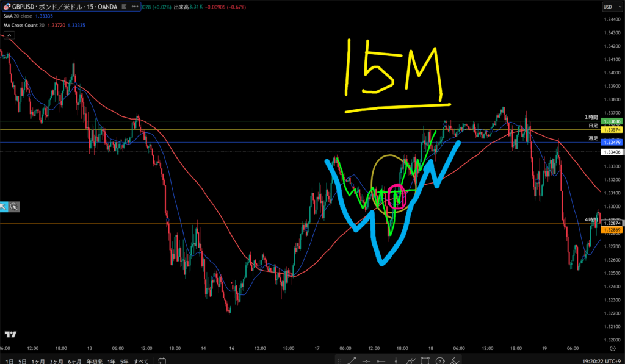Open the go-to-date calendar icon
The height and width of the screenshot is (364, 625).
(x=161, y=360)
